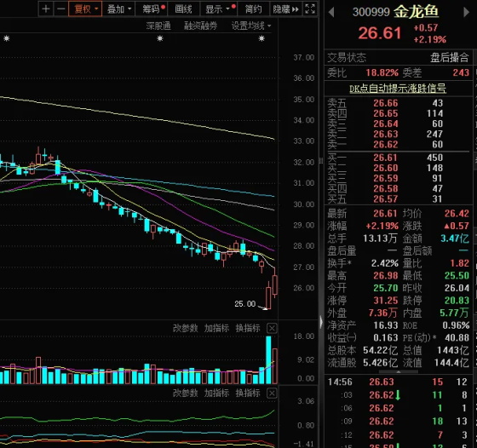Hide side panel with 隐藏 button
This screenshot has width=477, height=448.
pos(285,9)
